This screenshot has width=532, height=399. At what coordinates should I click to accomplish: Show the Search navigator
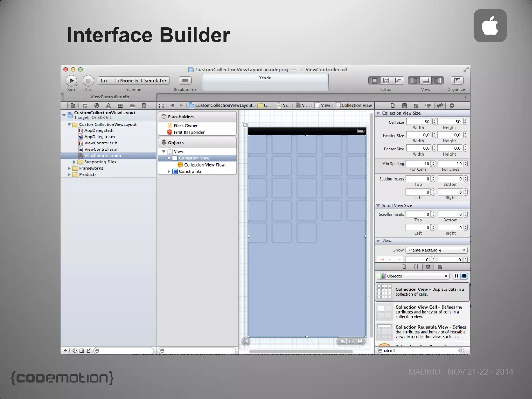97,105
